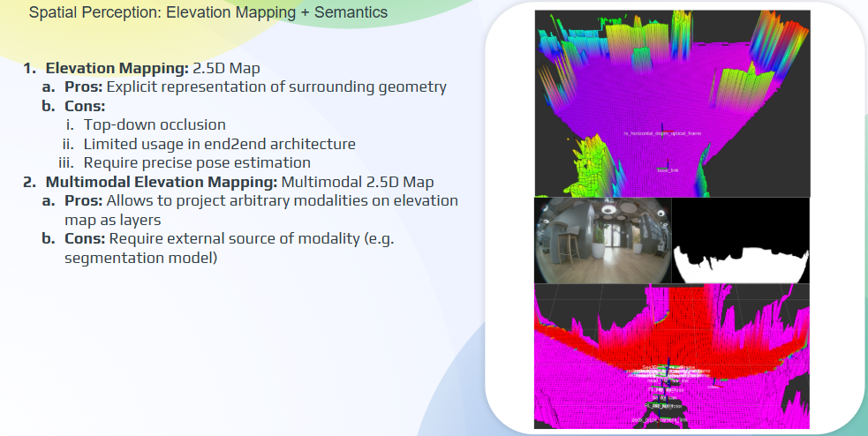Select 'Require precise pose estimation' bullet
Viewport: 868px width, 436px height.
point(197,162)
